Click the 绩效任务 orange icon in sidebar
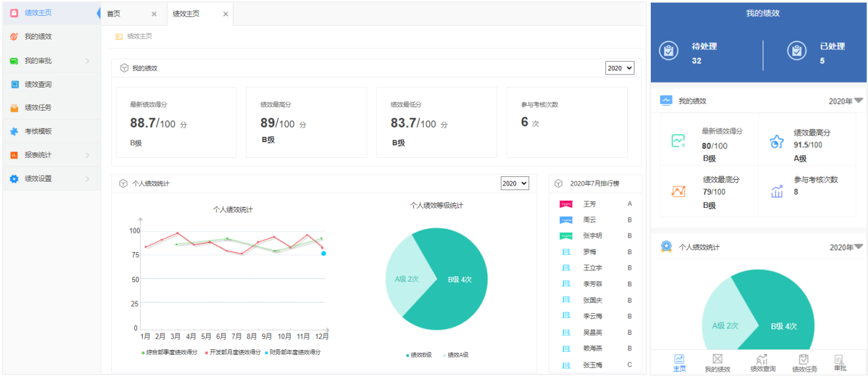 pyautogui.click(x=14, y=108)
